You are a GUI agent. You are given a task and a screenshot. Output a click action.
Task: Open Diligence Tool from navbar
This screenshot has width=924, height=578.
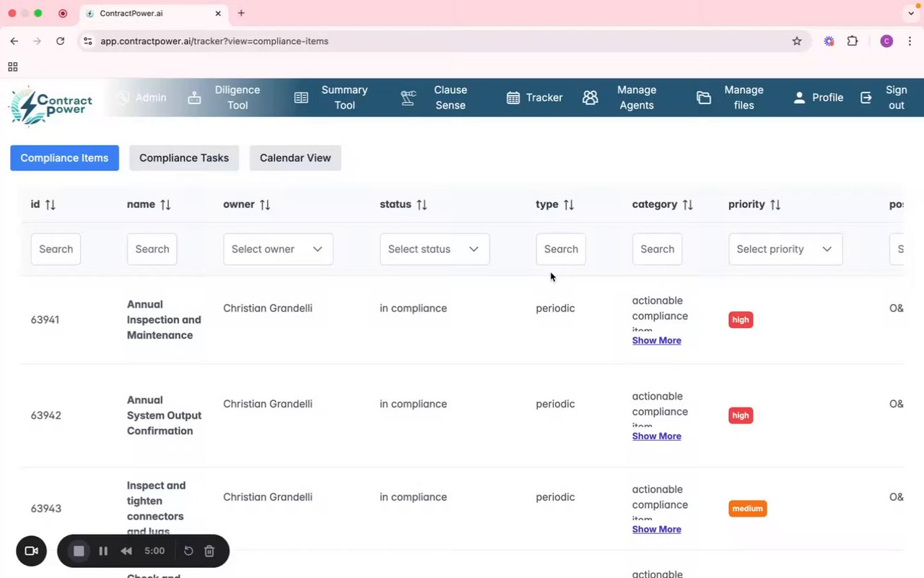(x=224, y=98)
